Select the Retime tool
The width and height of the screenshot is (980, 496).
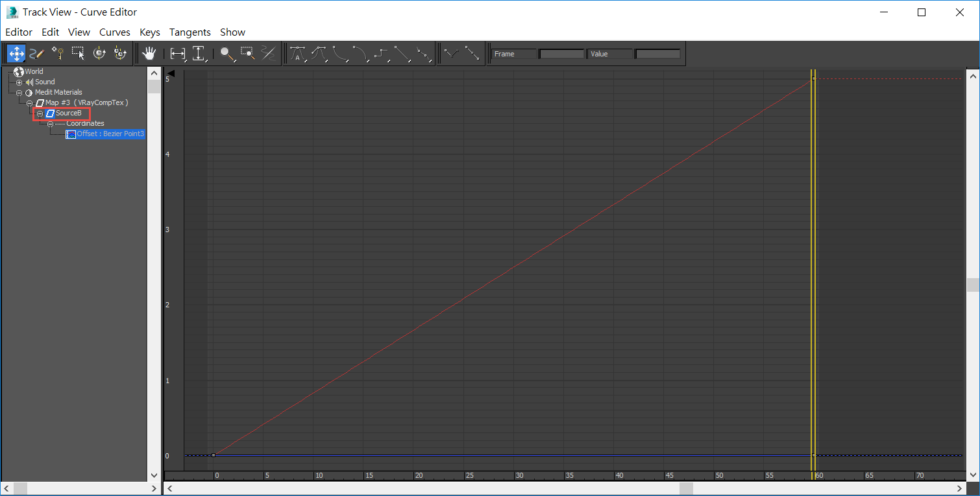point(99,54)
